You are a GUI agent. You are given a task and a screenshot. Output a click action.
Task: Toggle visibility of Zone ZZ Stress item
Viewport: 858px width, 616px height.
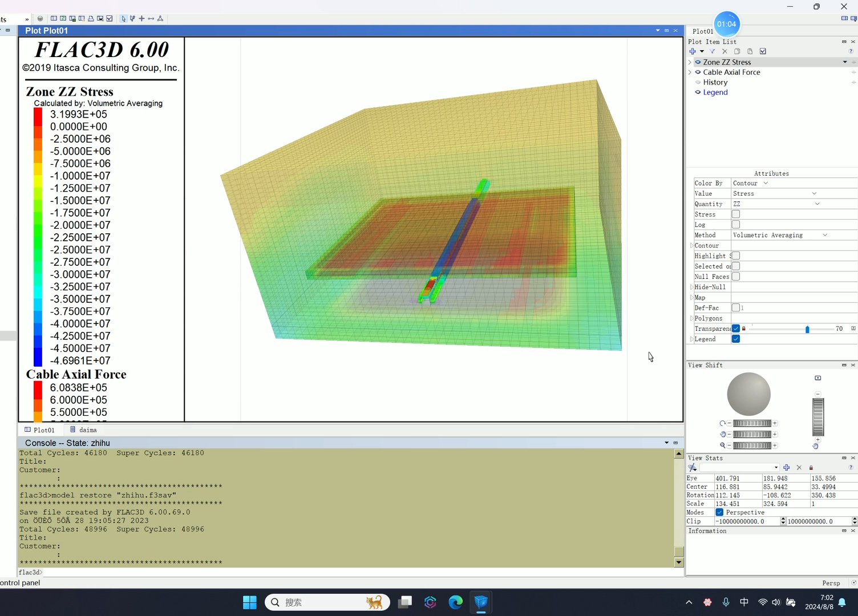click(x=698, y=62)
